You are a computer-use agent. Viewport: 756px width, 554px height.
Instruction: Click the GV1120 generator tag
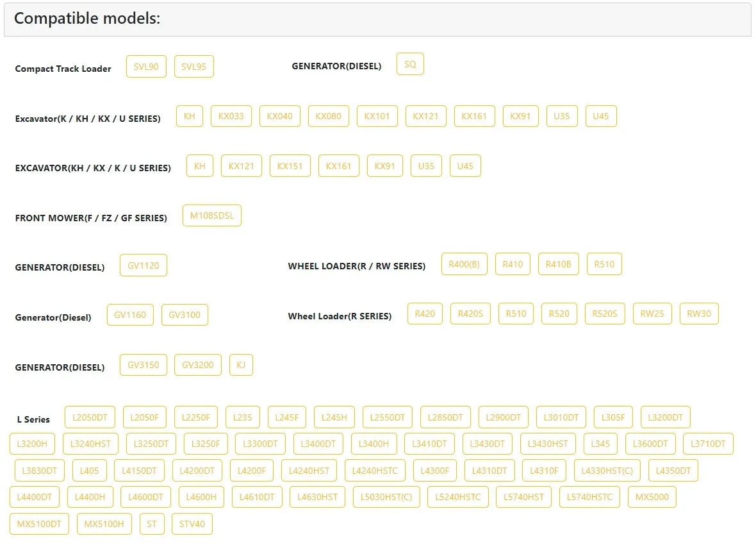click(144, 265)
